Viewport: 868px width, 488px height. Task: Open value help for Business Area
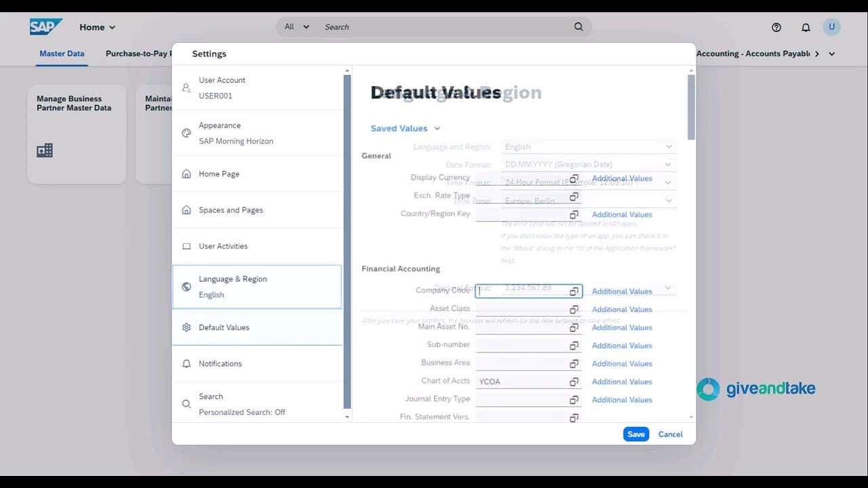[x=574, y=364]
